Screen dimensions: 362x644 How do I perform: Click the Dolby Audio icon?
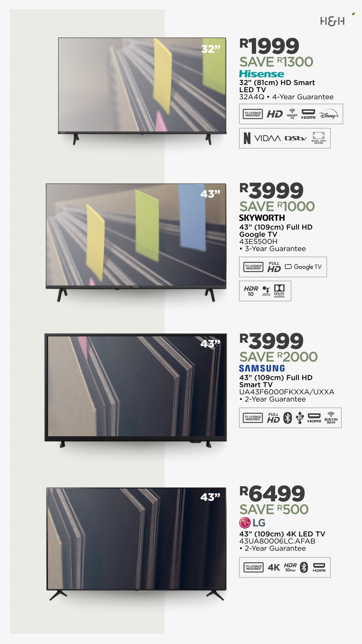click(279, 291)
